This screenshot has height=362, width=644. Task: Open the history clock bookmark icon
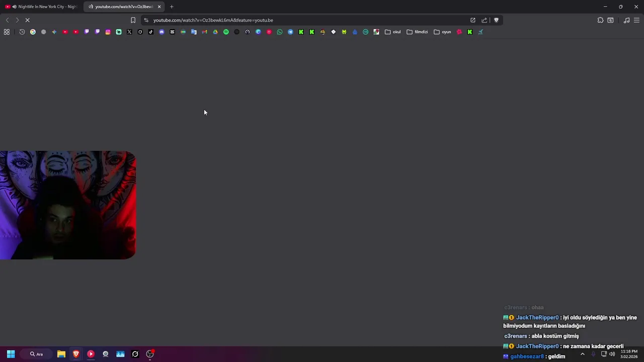(x=22, y=32)
